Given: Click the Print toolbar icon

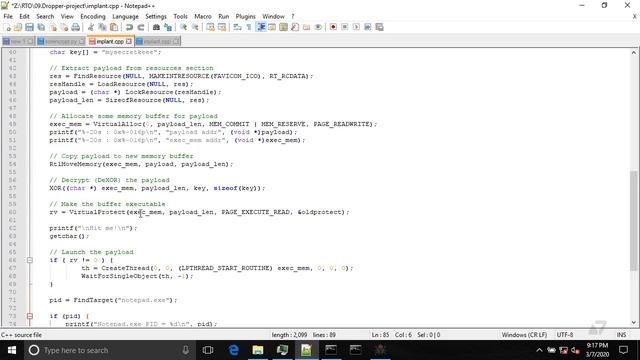Looking at the screenshot, I should point(76,27).
